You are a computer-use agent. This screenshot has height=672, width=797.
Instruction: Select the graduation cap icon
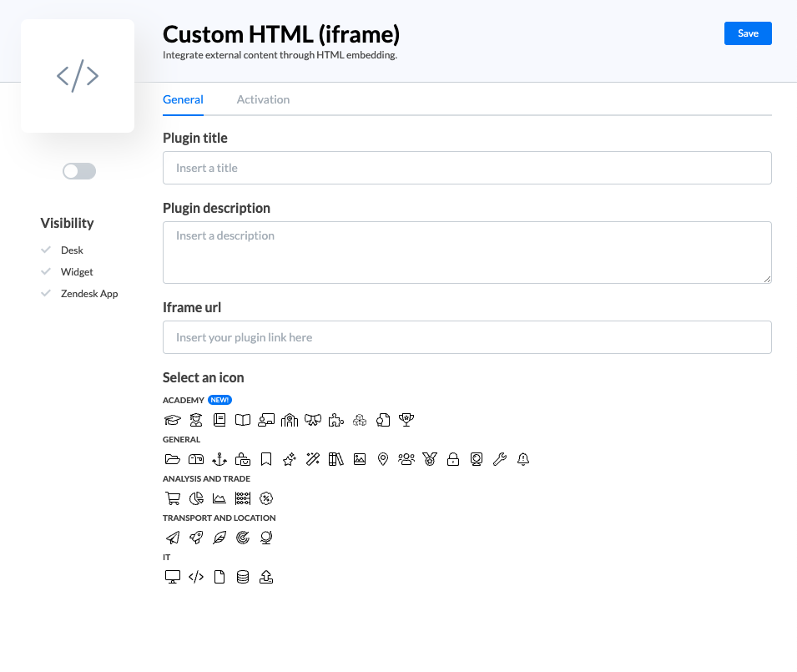pyautogui.click(x=173, y=420)
